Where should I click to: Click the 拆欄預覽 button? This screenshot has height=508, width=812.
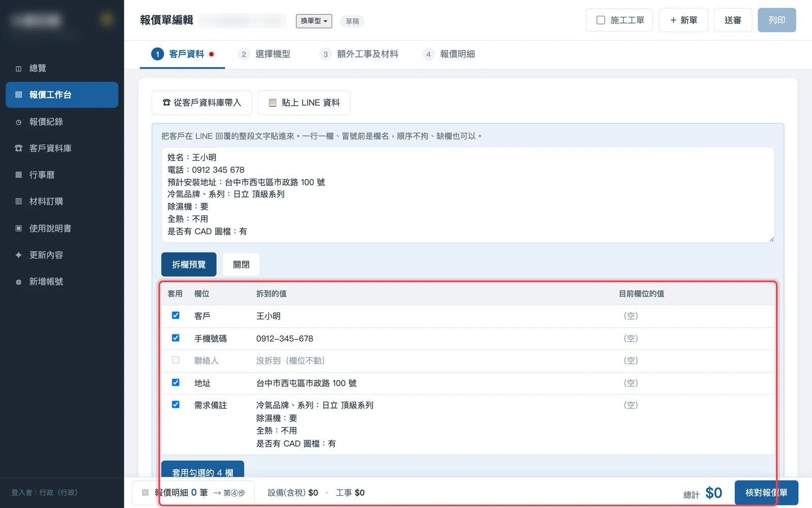pos(189,265)
